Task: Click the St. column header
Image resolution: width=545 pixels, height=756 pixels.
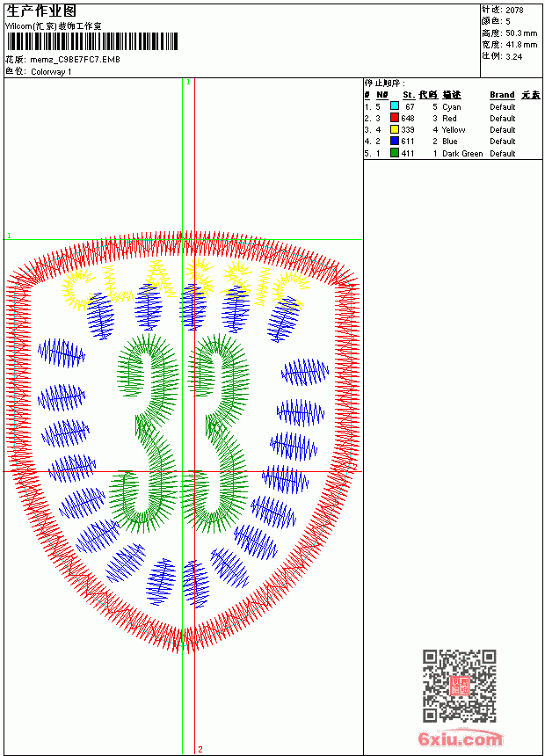Action: [409, 95]
